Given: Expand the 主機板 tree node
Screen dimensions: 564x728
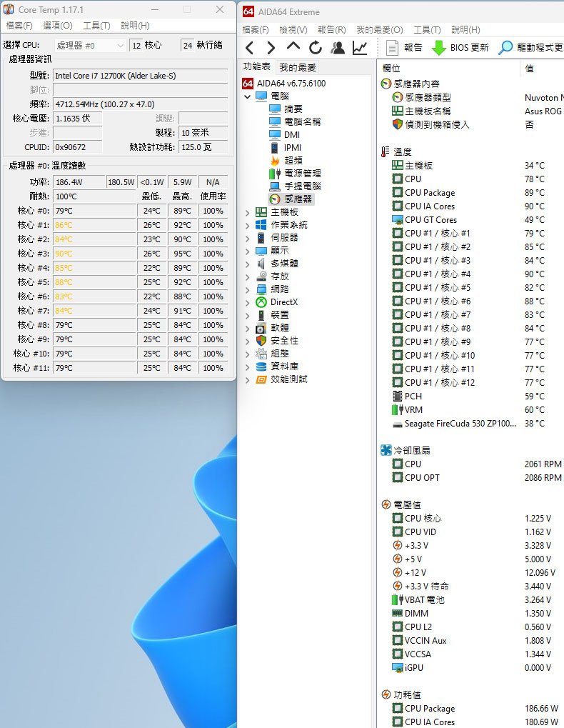Looking at the screenshot, I should [247, 212].
